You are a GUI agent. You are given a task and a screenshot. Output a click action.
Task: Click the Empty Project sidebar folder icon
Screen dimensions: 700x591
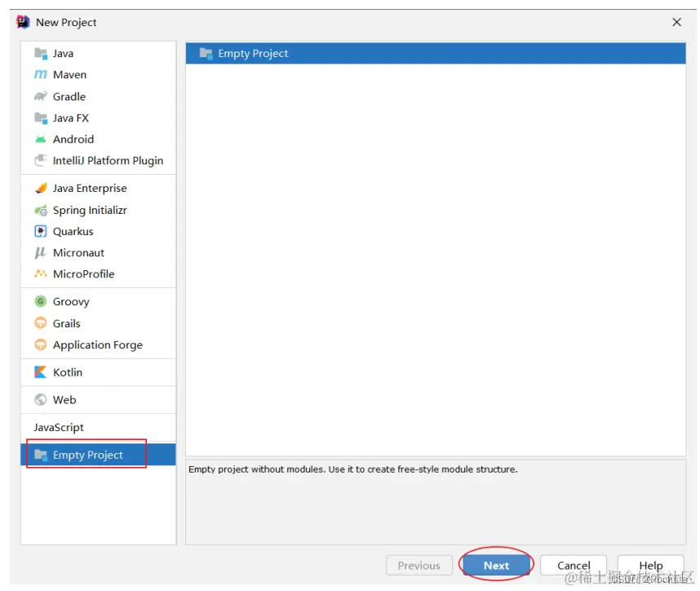pos(41,455)
